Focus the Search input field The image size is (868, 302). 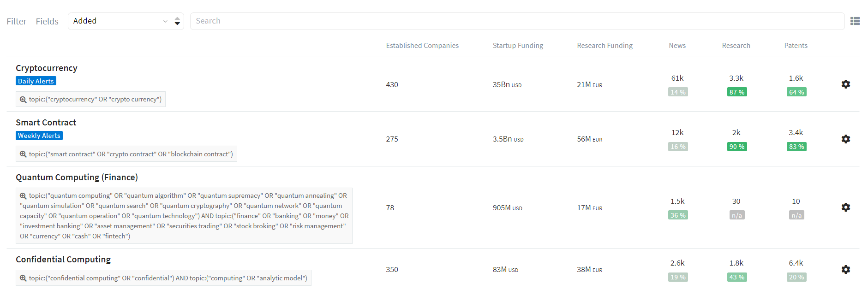tap(517, 21)
